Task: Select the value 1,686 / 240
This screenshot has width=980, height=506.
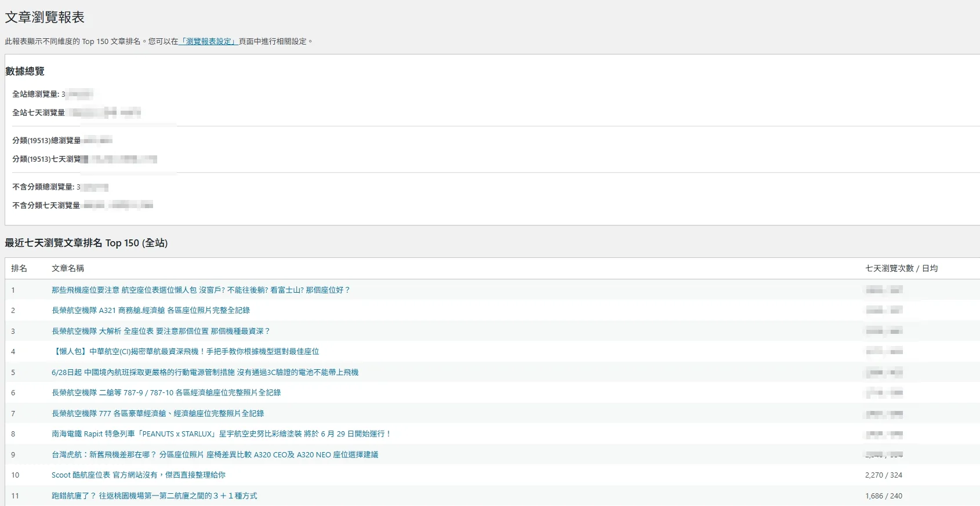Action: tap(884, 496)
